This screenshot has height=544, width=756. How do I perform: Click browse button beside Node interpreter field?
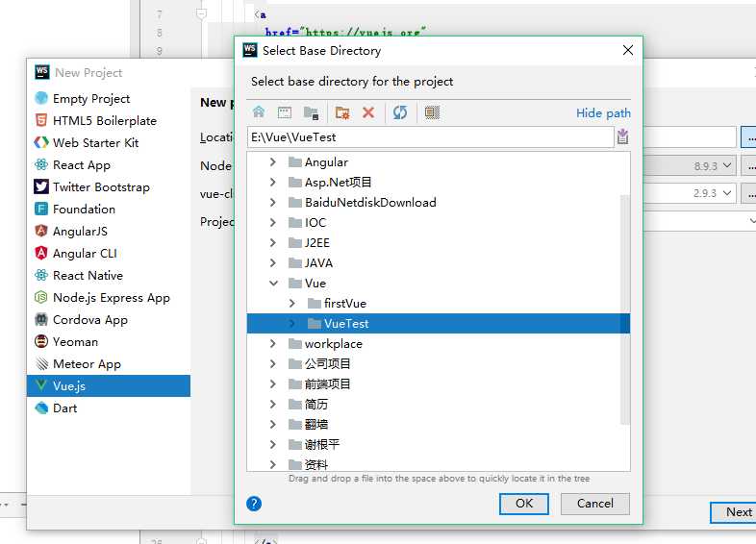(x=748, y=165)
